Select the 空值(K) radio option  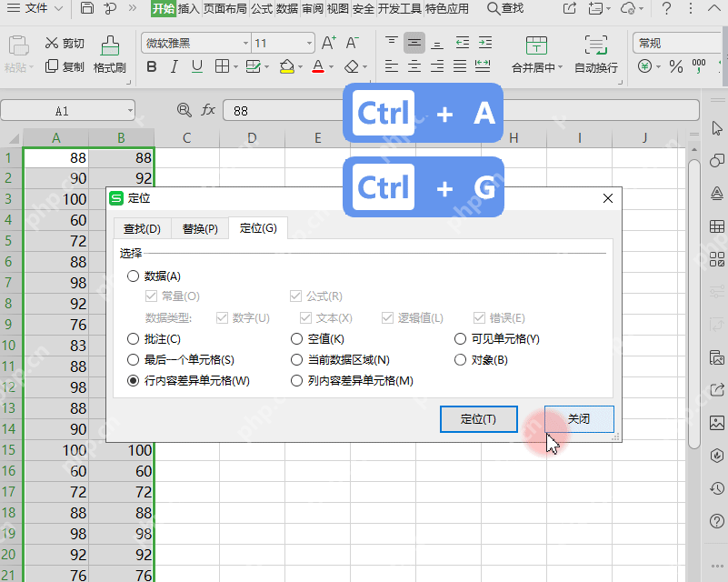click(x=296, y=338)
